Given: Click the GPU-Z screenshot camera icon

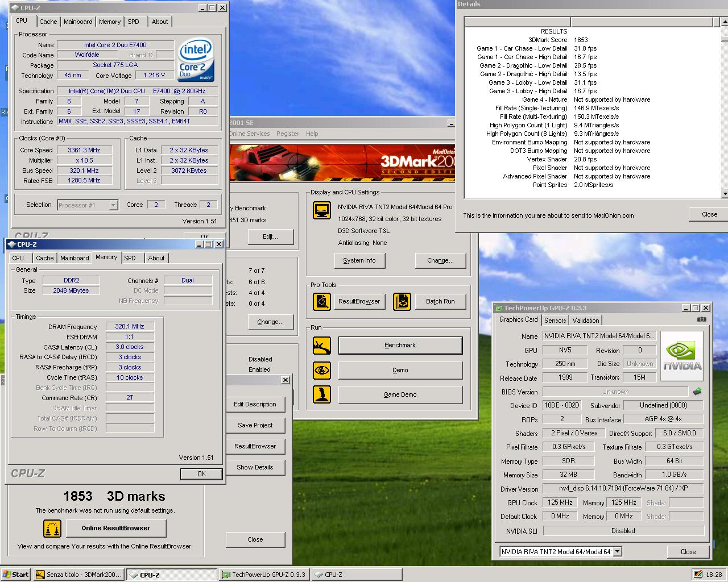Looking at the screenshot, I should pos(702,319).
